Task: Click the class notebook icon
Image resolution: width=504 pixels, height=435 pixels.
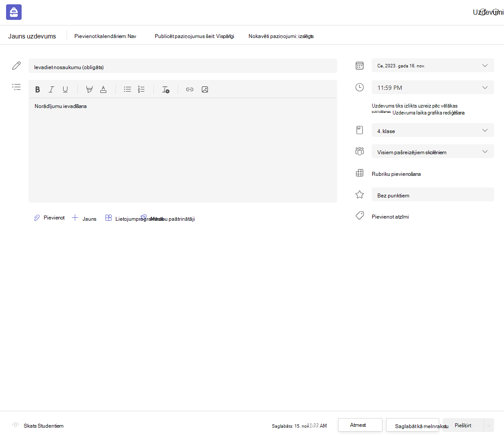Action: click(x=360, y=130)
